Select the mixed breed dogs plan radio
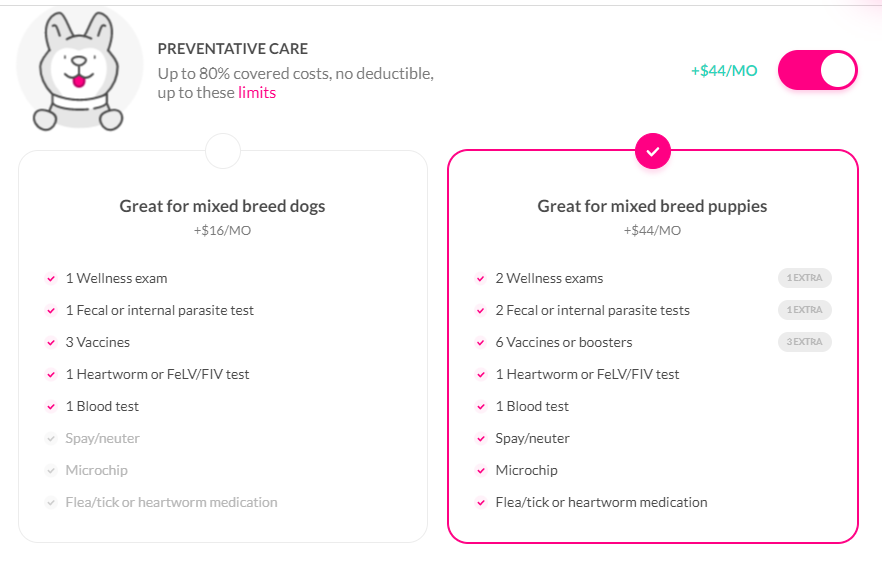This screenshot has height=562, width=882. point(223,151)
